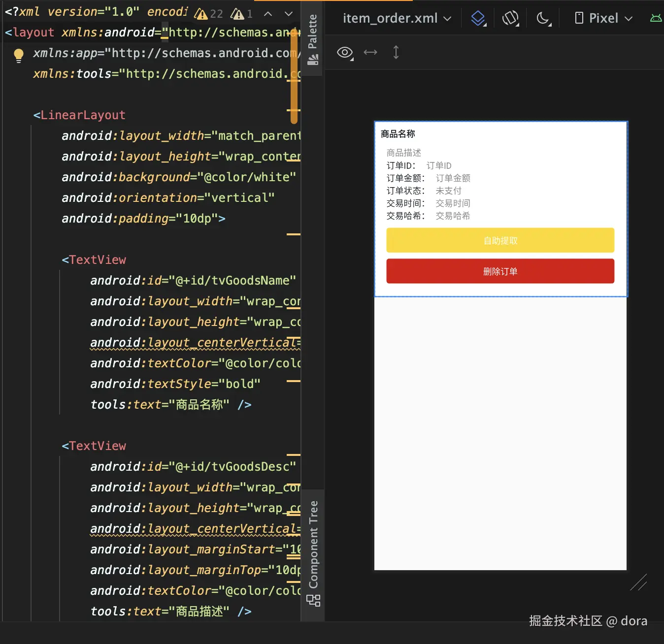The image size is (664, 644).
Task: Click the Android API version icon
Action: [656, 19]
